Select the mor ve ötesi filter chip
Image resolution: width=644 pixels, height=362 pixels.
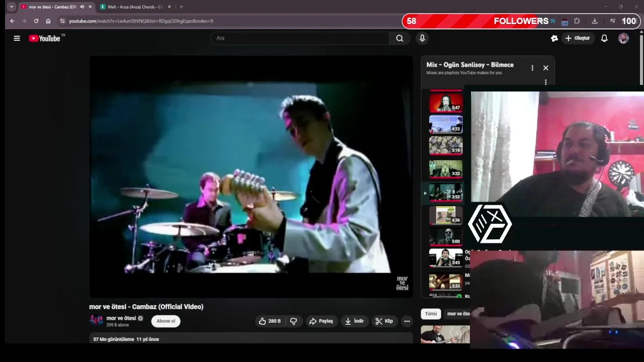(x=457, y=314)
